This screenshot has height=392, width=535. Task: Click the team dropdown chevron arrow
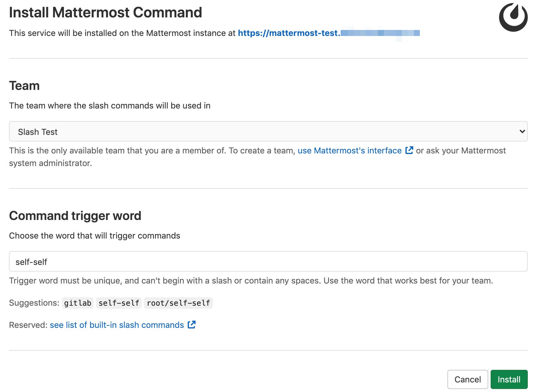[522, 131]
